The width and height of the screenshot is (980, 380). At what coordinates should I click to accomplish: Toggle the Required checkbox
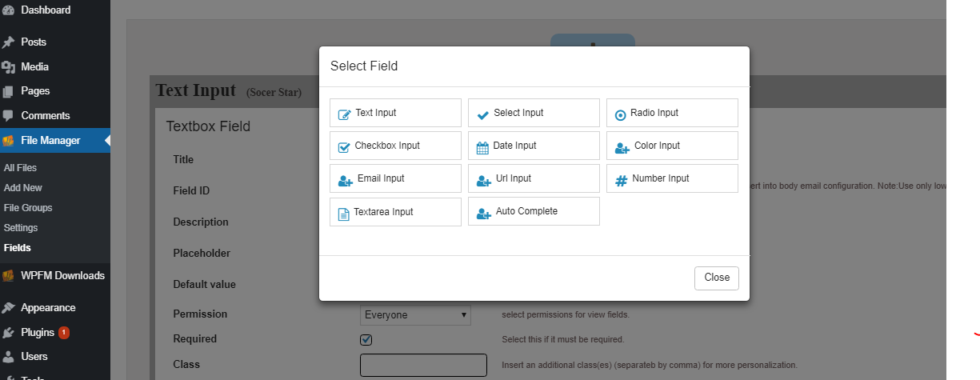[x=366, y=339]
